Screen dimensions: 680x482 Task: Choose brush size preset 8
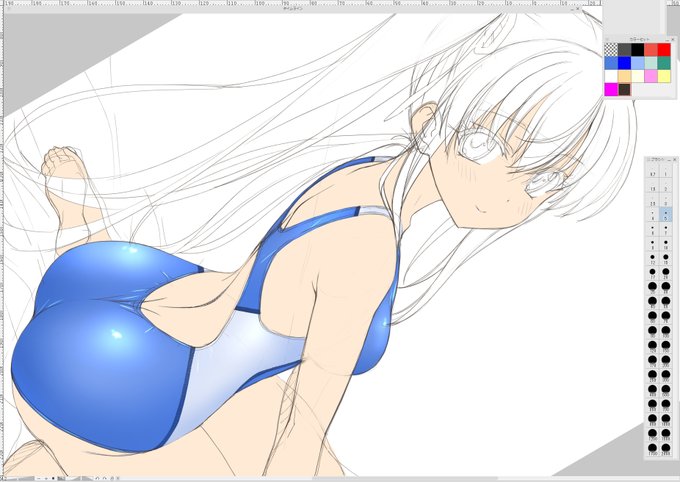tap(652, 244)
